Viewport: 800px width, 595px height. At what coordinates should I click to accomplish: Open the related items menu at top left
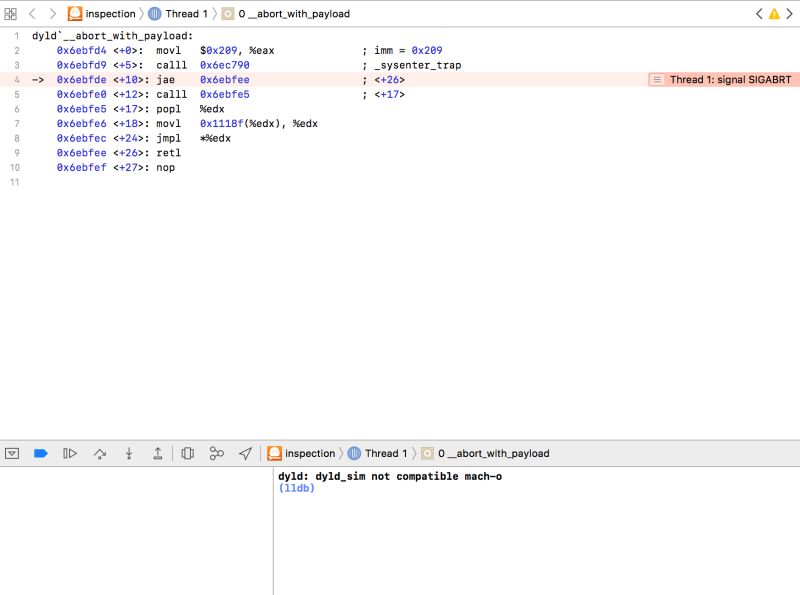click(x=11, y=14)
